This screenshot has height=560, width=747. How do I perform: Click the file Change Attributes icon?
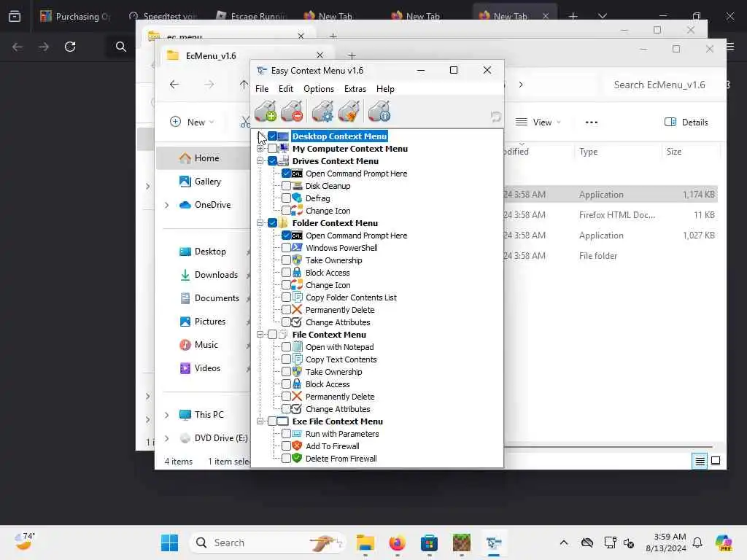(297, 409)
